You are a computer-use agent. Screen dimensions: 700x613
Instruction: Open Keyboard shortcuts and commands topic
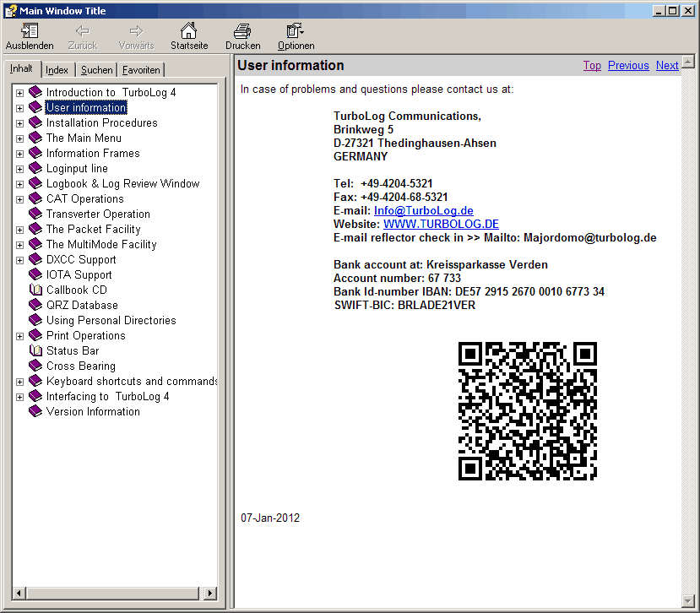(132, 381)
